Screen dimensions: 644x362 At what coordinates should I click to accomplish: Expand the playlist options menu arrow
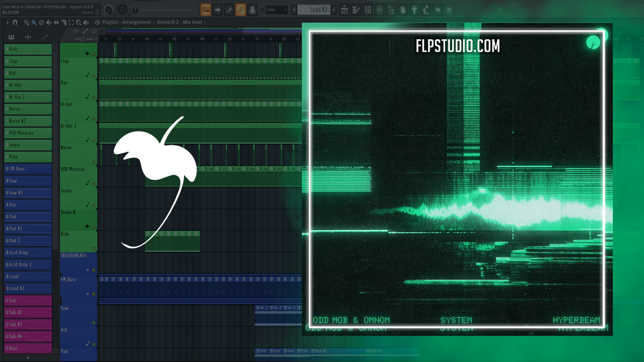[x=8, y=23]
